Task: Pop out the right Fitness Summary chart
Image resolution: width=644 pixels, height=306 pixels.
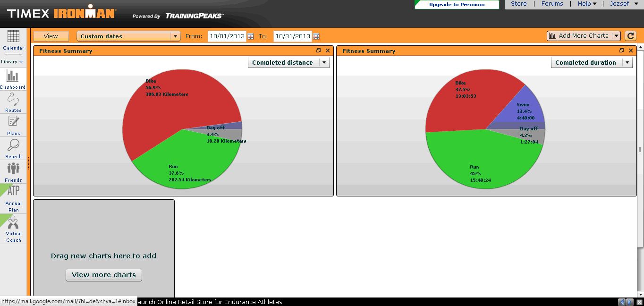Action: [x=622, y=51]
